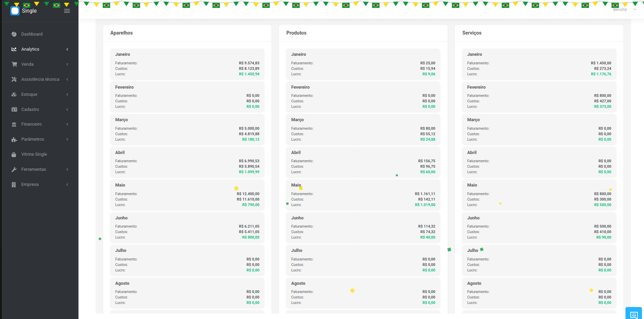The width and height of the screenshot is (644, 319).
Task: Click the Vitrine Single bag icon
Action: [x=14, y=154]
